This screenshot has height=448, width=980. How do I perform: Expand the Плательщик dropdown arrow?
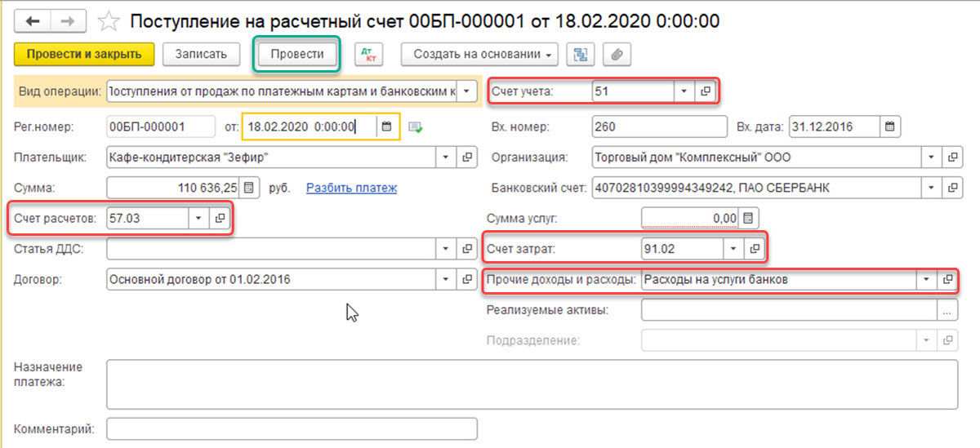(x=446, y=157)
